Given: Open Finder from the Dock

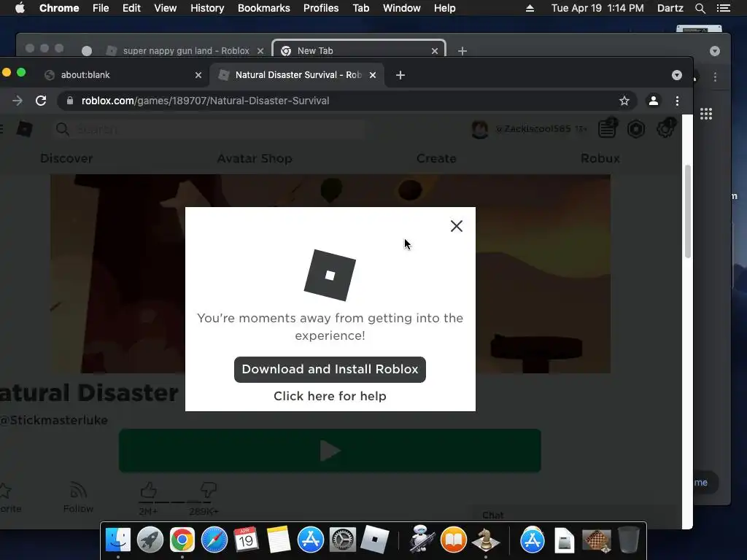Looking at the screenshot, I should pos(118,540).
